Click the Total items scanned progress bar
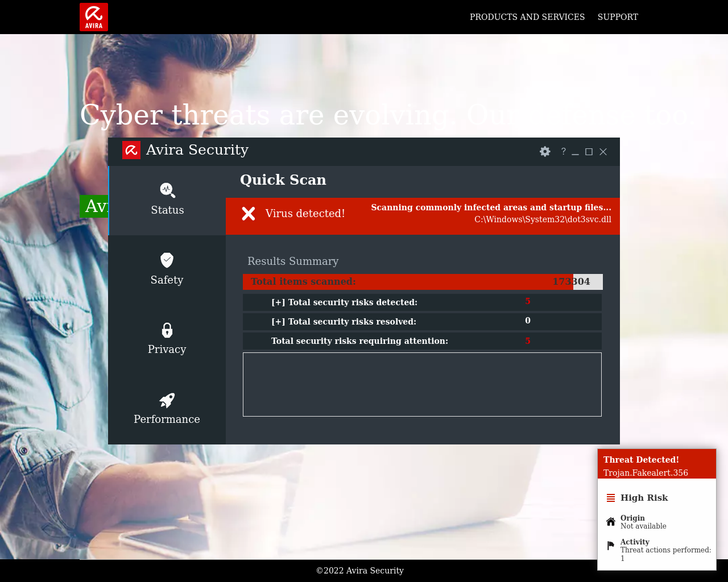 (422, 282)
